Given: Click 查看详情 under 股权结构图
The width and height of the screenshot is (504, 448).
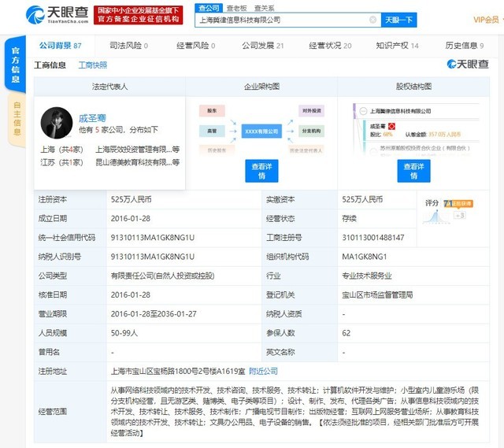Looking at the screenshot, I should click(x=413, y=171).
